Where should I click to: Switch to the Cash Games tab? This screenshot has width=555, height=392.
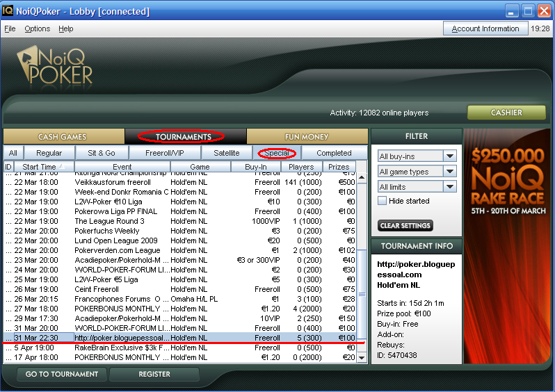coord(63,136)
